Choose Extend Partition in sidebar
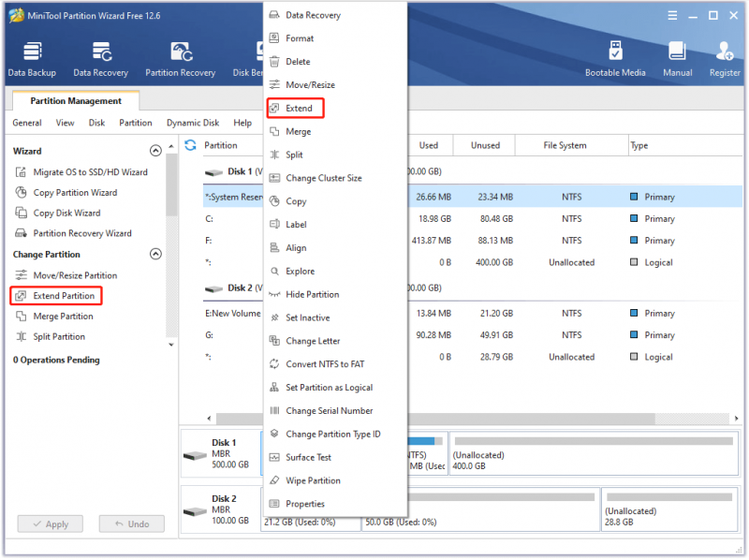 click(56, 296)
